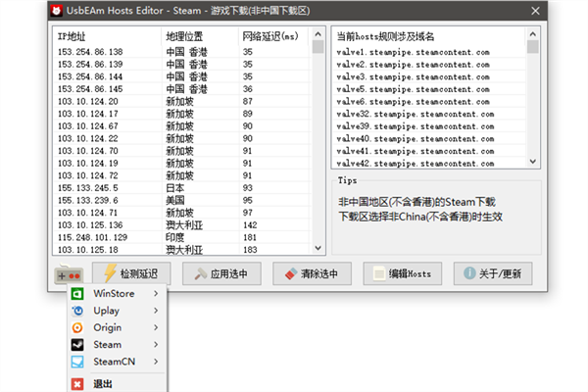Select domain valve1.steampipe.steamcontent.com
588x392 pixels.
pyautogui.click(x=429, y=52)
